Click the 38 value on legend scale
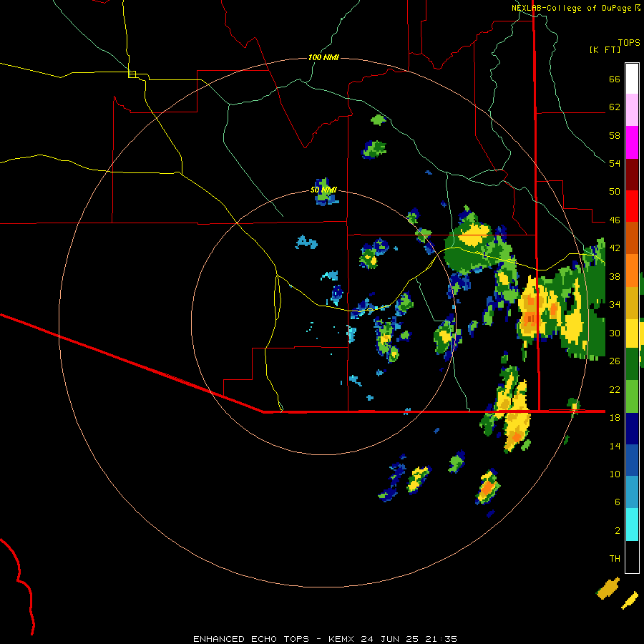 pos(615,276)
